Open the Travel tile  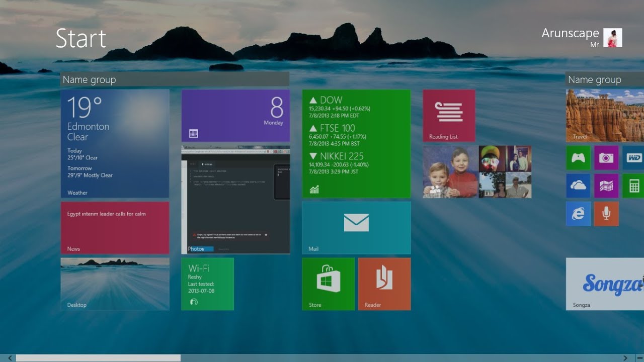(605, 116)
